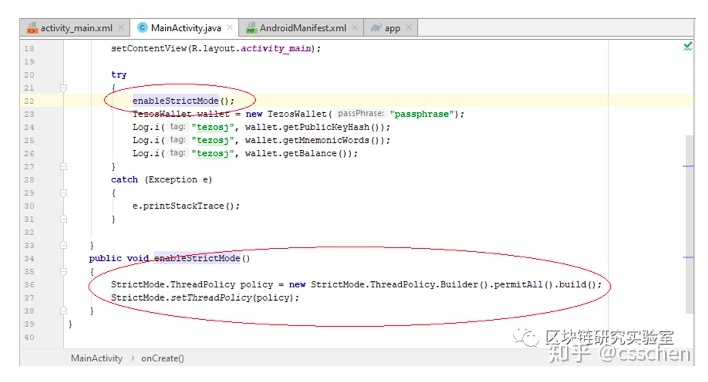Click the setContentView line of code
This screenshot has height=382, width=708.
click(x=216, y=48)
